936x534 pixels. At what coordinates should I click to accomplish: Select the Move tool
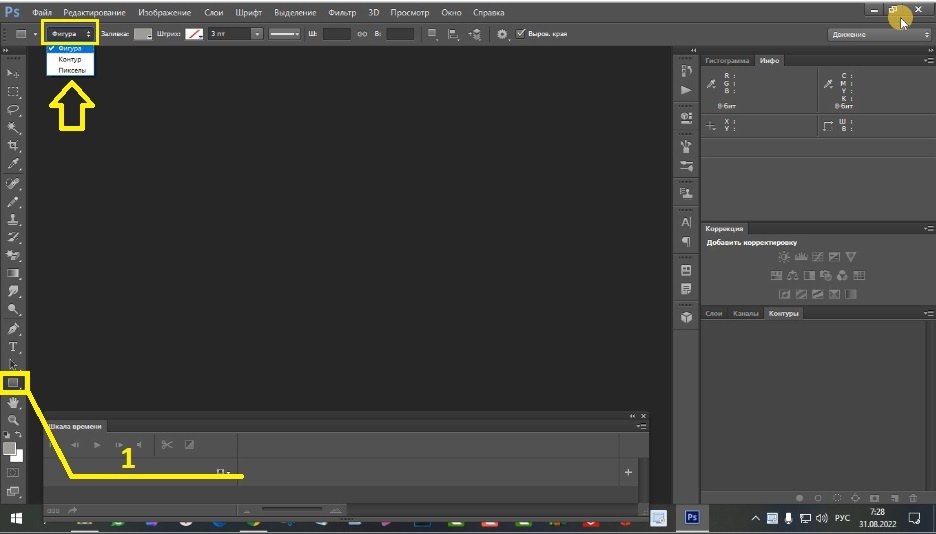coord(13,73)
